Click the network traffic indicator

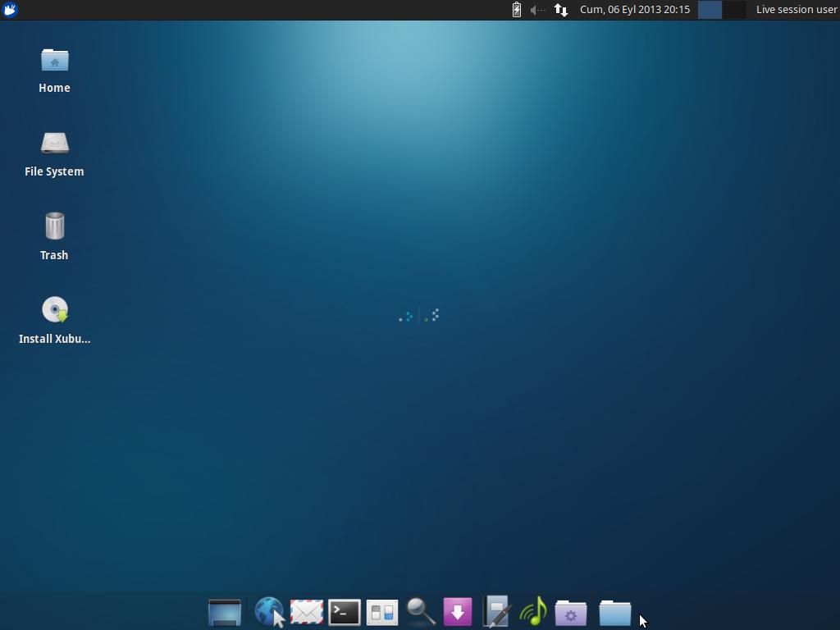pos(559,10)
